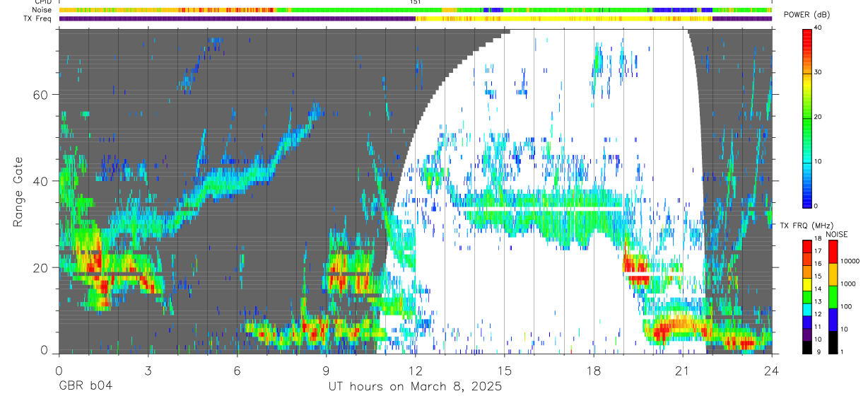Image resolution: width=868 pixels, height=401 pixels.
Task: Click the hour 0 tick on the time axis
Action: 59,369
